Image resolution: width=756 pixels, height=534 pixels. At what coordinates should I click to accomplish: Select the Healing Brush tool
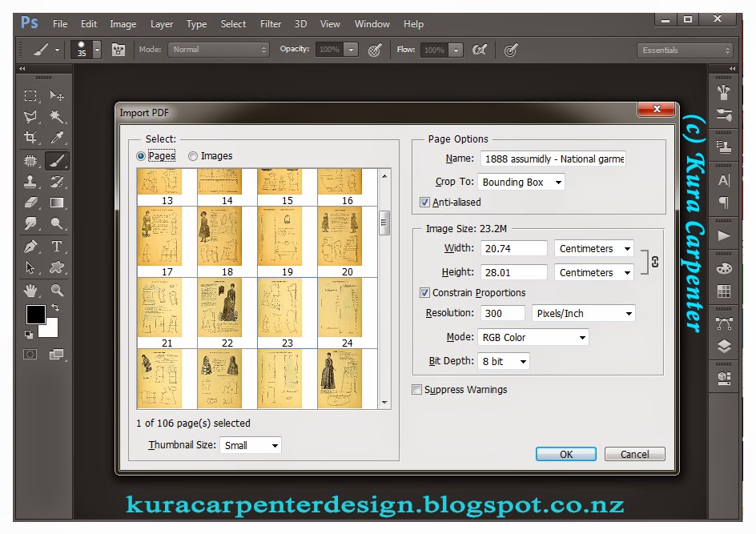(x=30, y=160)
